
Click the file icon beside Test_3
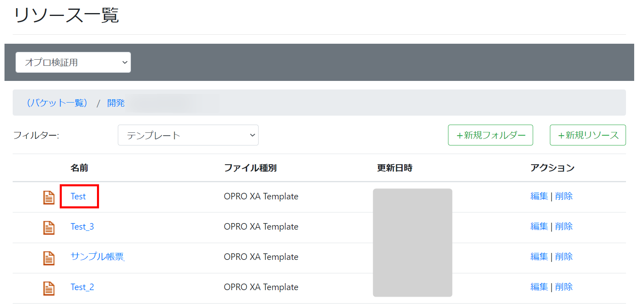click(49, 228)
